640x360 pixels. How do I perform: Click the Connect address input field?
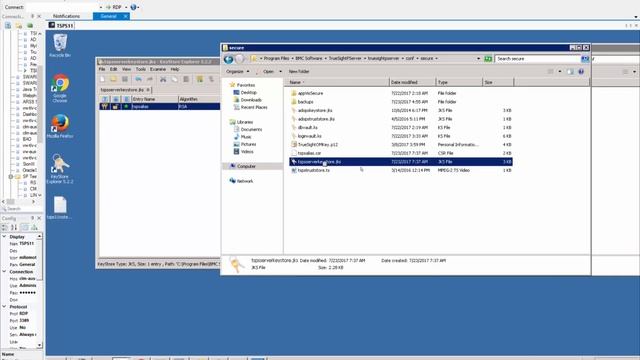pyautogui.click(x=63, y=7)
